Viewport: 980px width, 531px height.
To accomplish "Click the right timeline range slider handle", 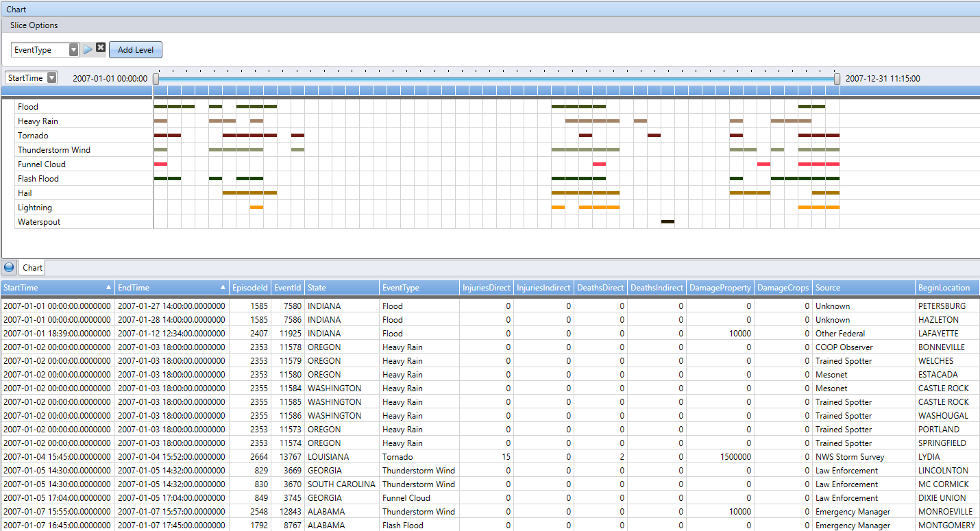I will pyautogui.click(x=837, y=78).
